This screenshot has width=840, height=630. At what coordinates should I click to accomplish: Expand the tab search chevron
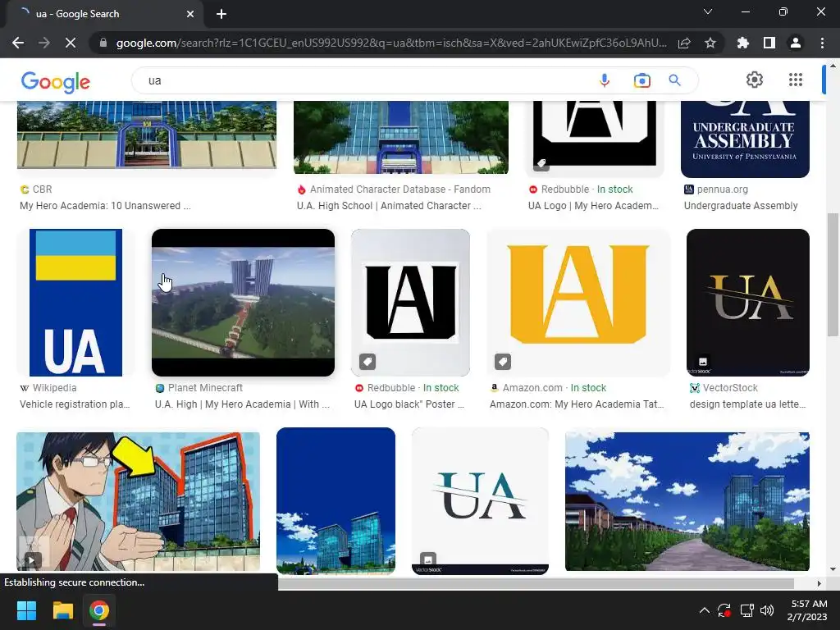[708, 11]
